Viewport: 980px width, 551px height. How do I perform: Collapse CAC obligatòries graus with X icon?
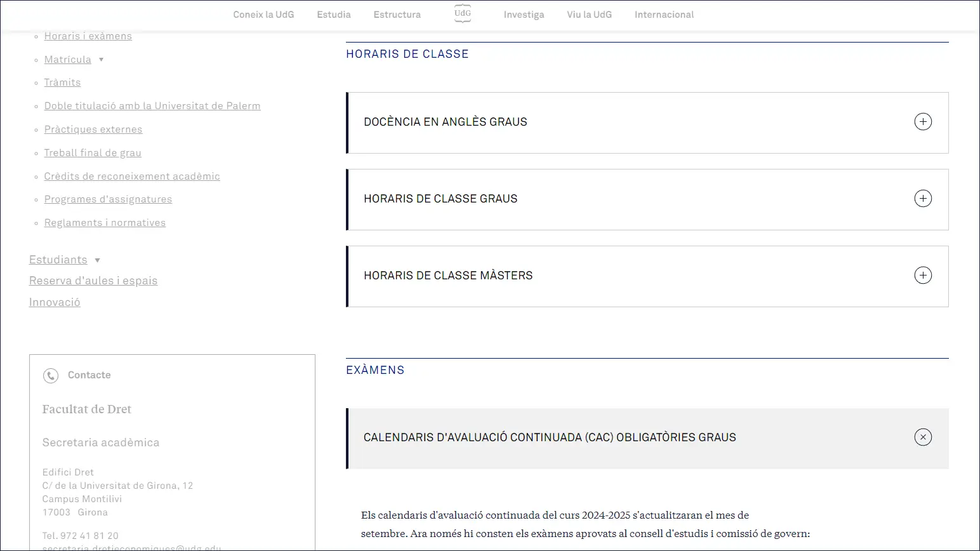point(922,437)
